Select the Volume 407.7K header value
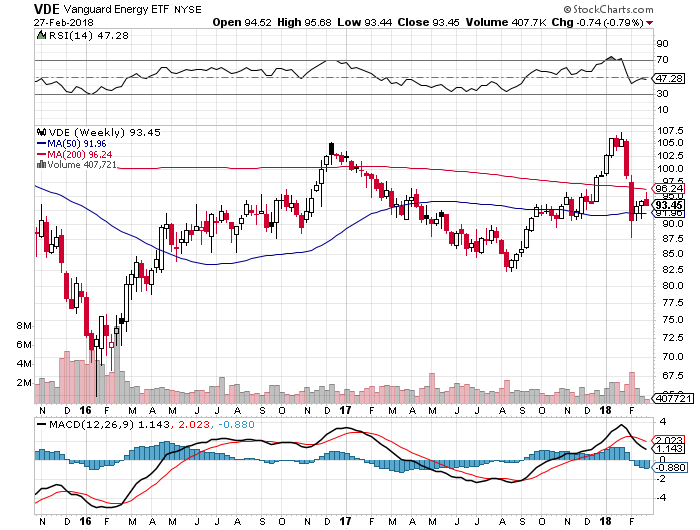This screenshot has height=530, width=700. 506,22
